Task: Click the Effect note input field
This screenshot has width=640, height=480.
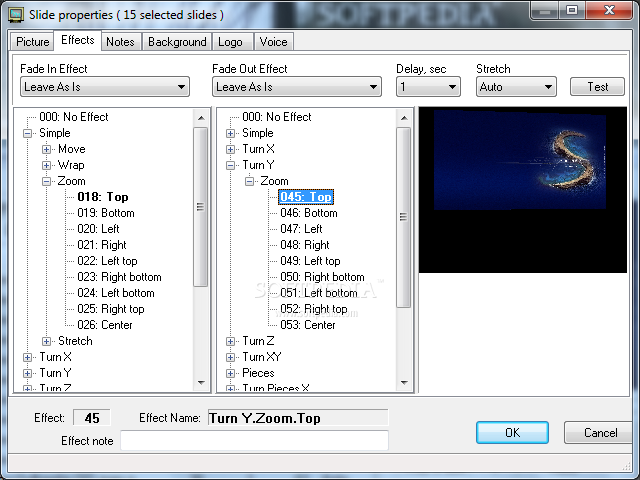Action: coord(254,440)
